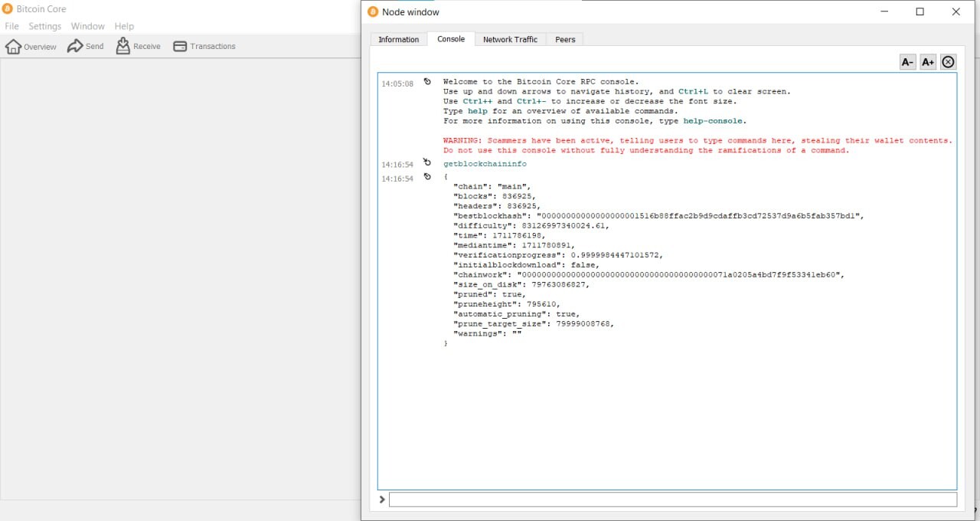Image resolution: width=980 pixels, height=521 pixels.
Task: Open the Send coins page
Action: (x=85, y=47)
